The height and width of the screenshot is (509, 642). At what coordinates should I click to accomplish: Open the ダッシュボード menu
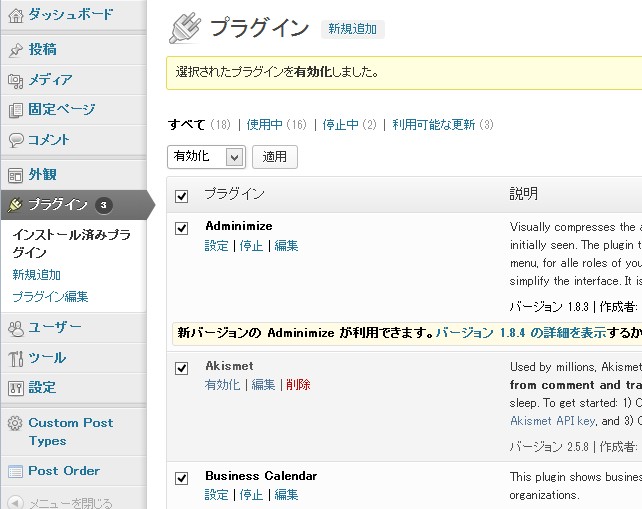click(70, 14)
